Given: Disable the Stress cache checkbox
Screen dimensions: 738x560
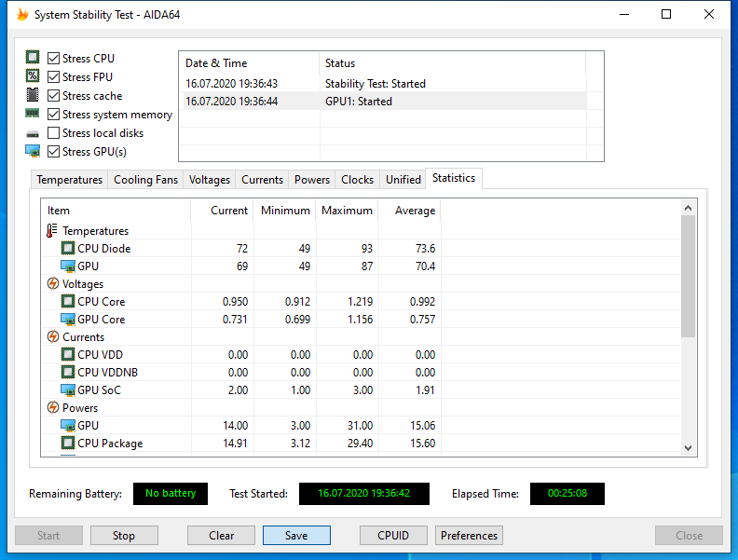Looking at the screenshot, I should coord(54,96).
